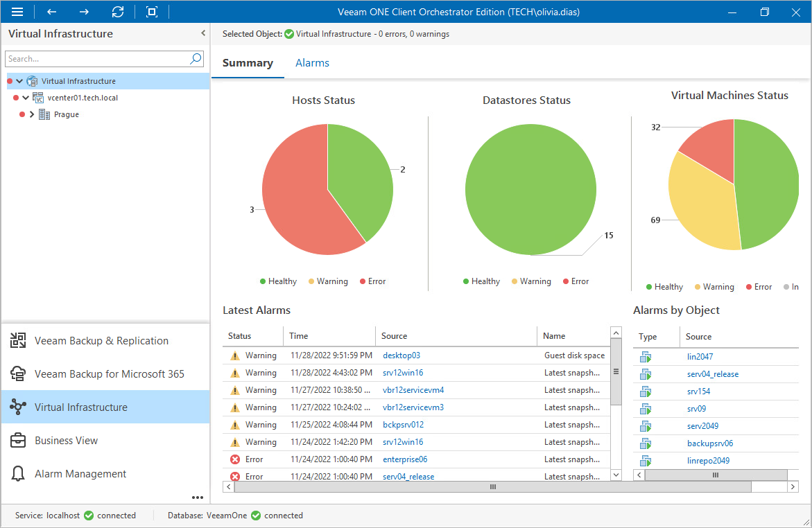Click the forward navigation arrow

(84, 12)
